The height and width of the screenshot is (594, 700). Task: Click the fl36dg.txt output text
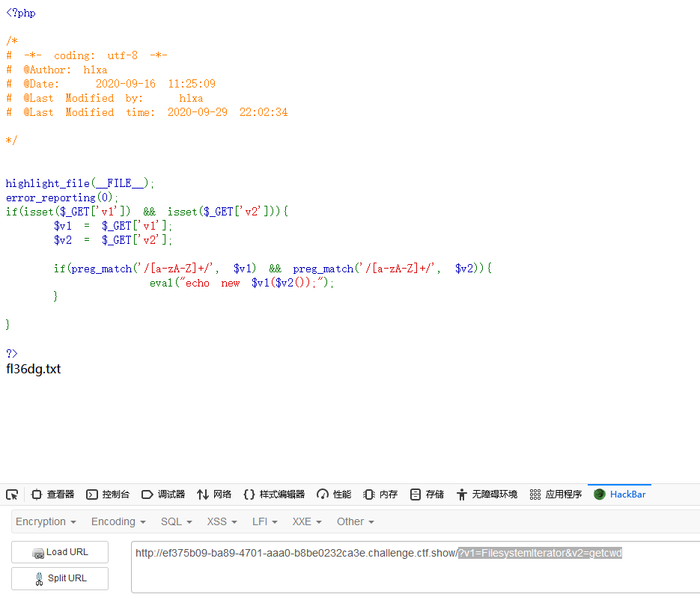[x=34, y=369]
